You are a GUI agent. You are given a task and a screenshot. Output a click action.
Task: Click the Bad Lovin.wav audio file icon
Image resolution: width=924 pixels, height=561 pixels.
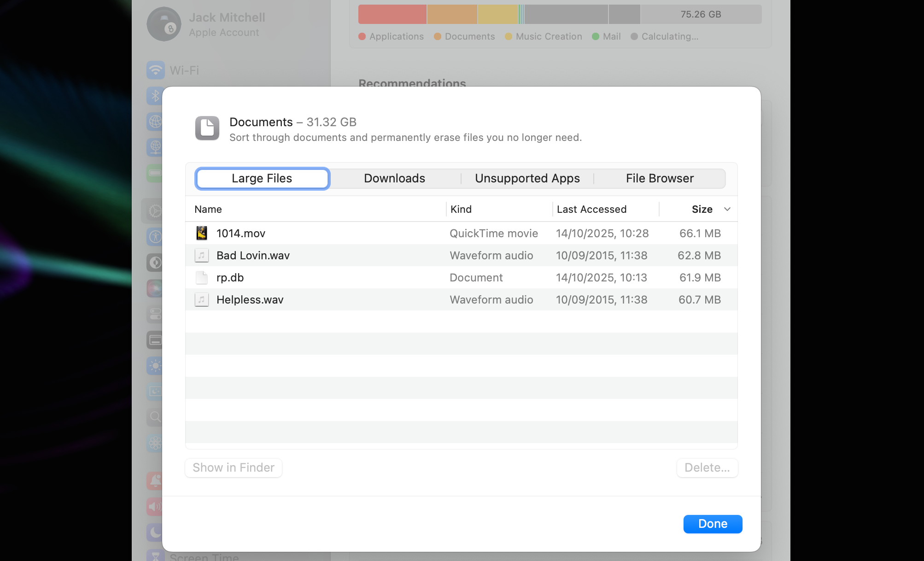(202, 255)
